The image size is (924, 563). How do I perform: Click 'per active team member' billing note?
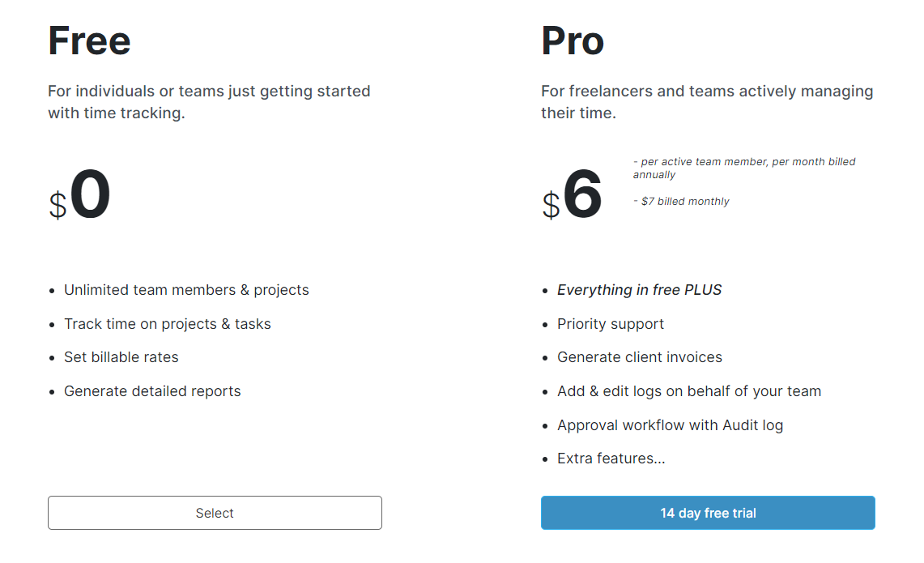(744, 168)
